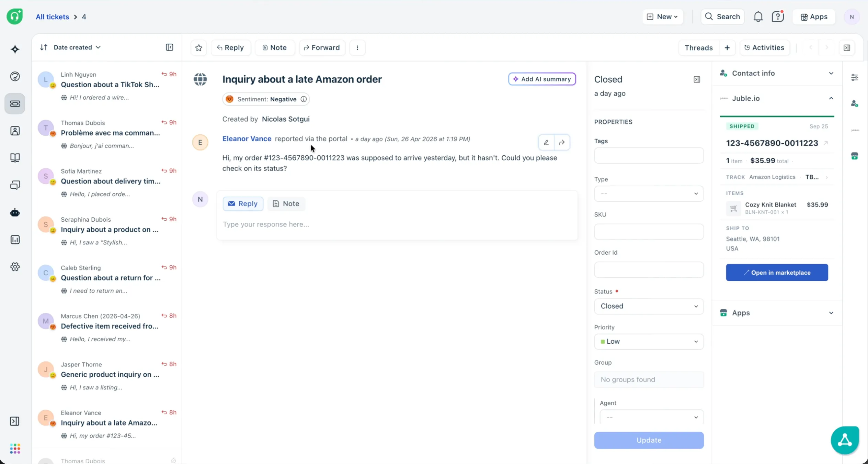Collapse the ticket list panel

coord(169,47)
